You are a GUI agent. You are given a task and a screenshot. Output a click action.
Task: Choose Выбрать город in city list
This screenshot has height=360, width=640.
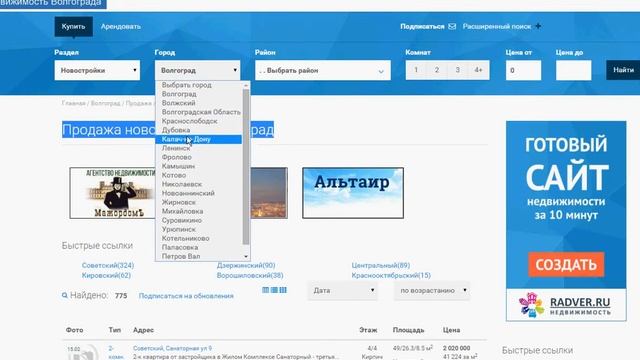199,85
